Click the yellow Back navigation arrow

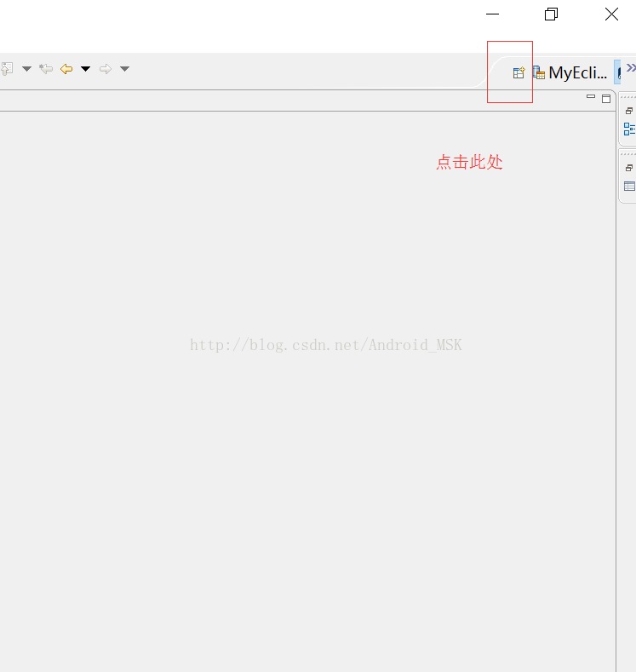[x=66, y=69]
